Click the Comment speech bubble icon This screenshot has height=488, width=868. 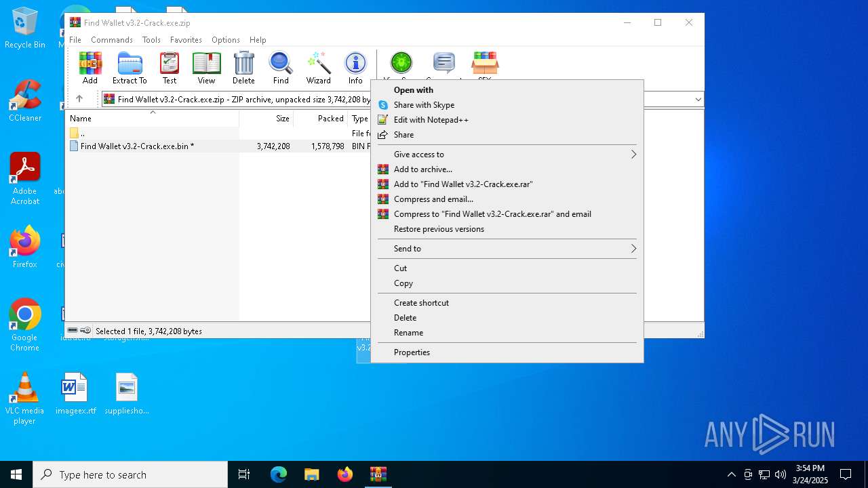(x=443, y=64)
